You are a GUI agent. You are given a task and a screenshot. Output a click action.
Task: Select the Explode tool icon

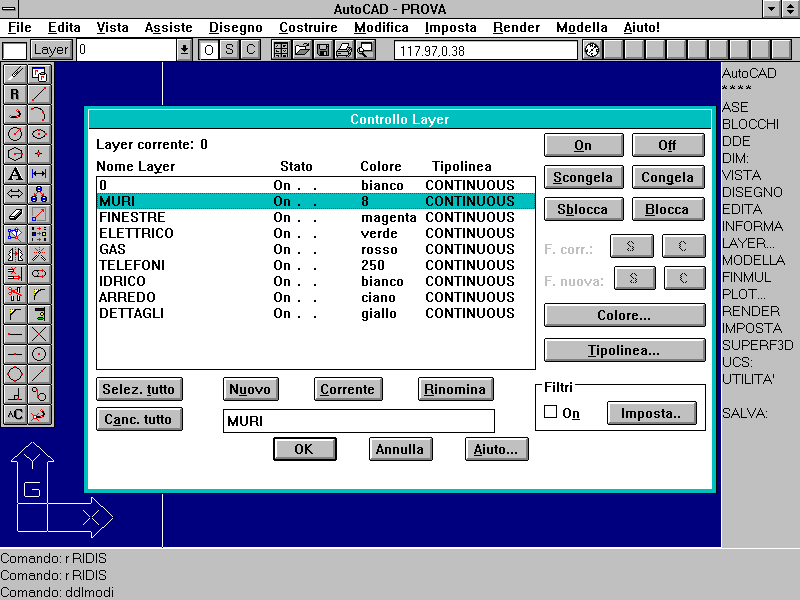39,254
